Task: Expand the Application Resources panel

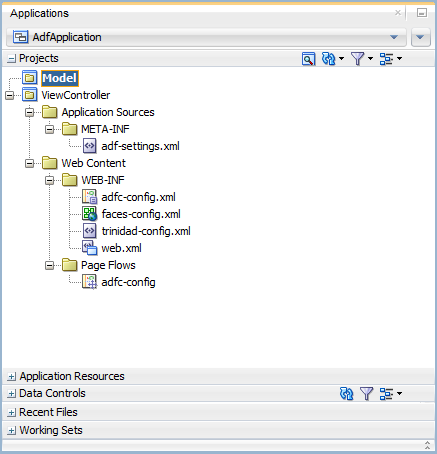Action: click(x=12, y=377)
